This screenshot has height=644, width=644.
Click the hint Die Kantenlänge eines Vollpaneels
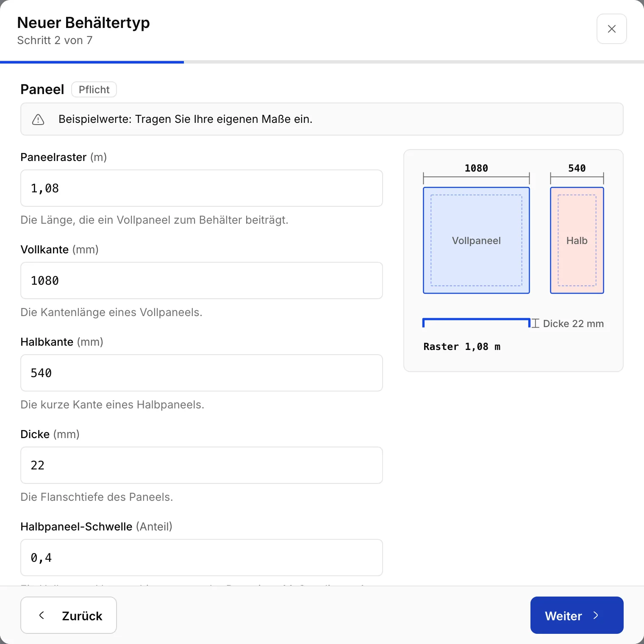(x=111, y=312)
